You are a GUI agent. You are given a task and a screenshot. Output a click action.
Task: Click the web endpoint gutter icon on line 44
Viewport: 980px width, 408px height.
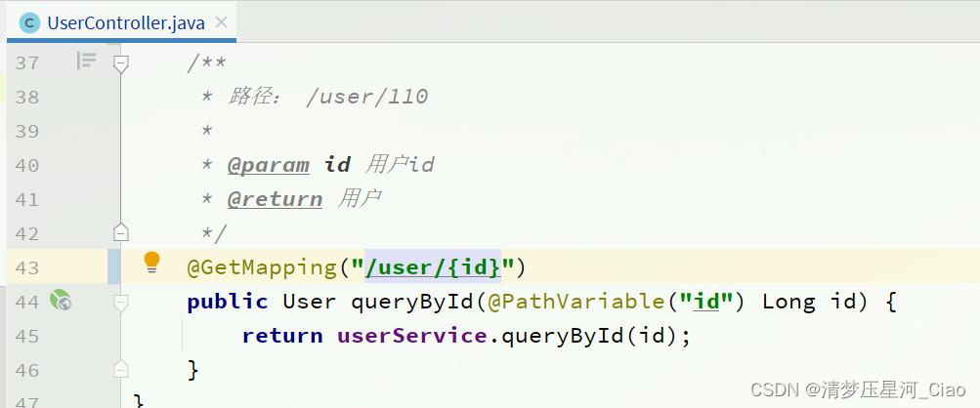click(60, 301)
